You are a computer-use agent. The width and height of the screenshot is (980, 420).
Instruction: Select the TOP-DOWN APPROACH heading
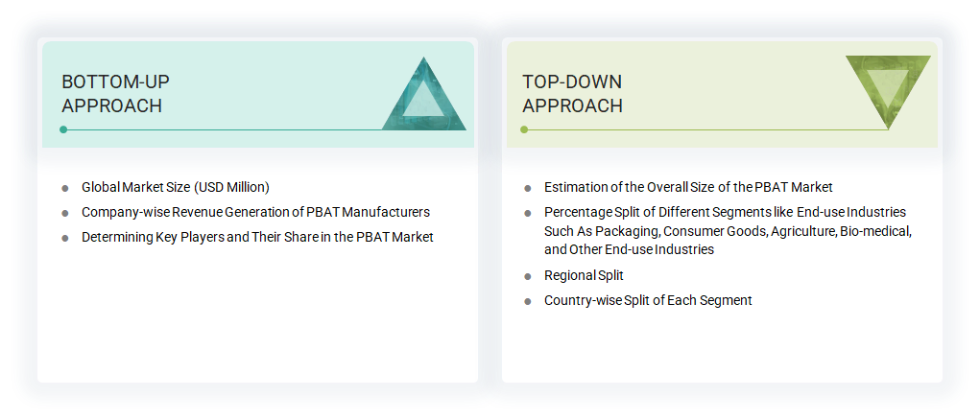(x=572, y=93)
